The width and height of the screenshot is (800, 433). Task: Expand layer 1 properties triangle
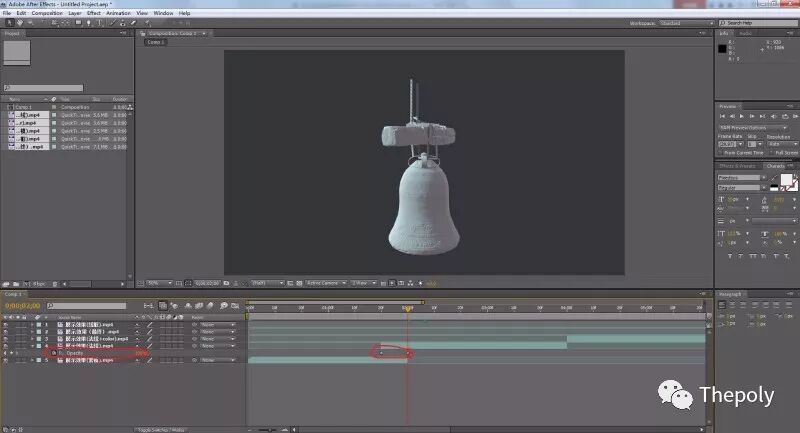(x=32, y=324)
